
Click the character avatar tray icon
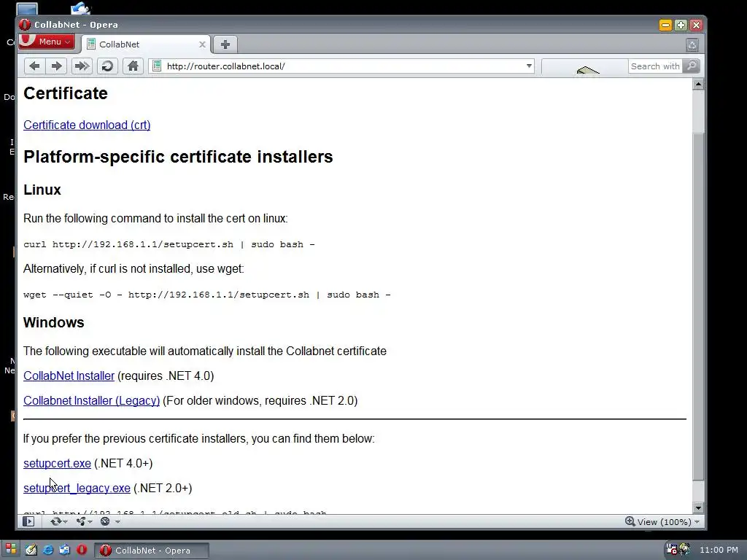click(684, 550)
